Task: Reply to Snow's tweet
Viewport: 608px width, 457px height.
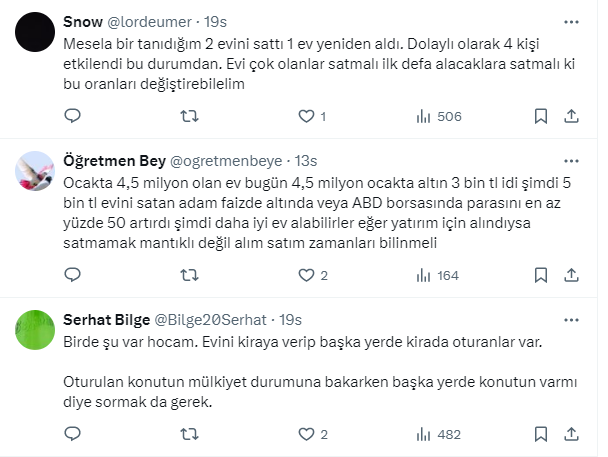Action: pyautogui.click(x=72, y=116)
